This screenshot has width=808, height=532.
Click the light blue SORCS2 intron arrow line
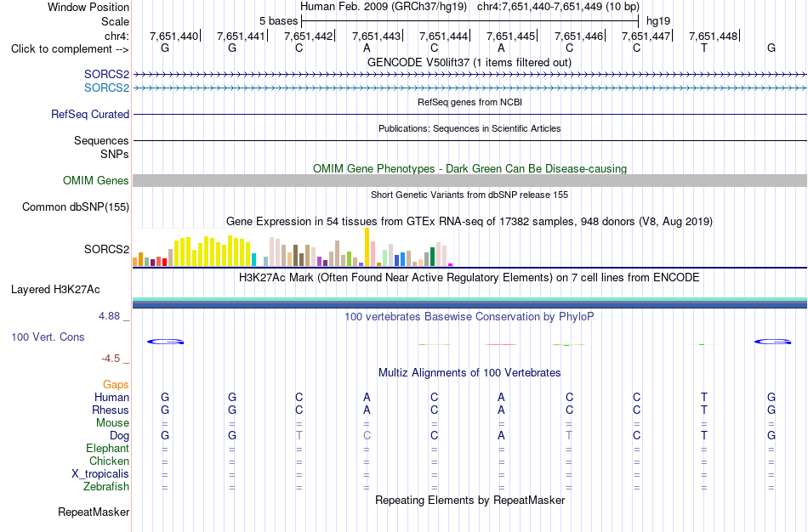coord(470,88)
